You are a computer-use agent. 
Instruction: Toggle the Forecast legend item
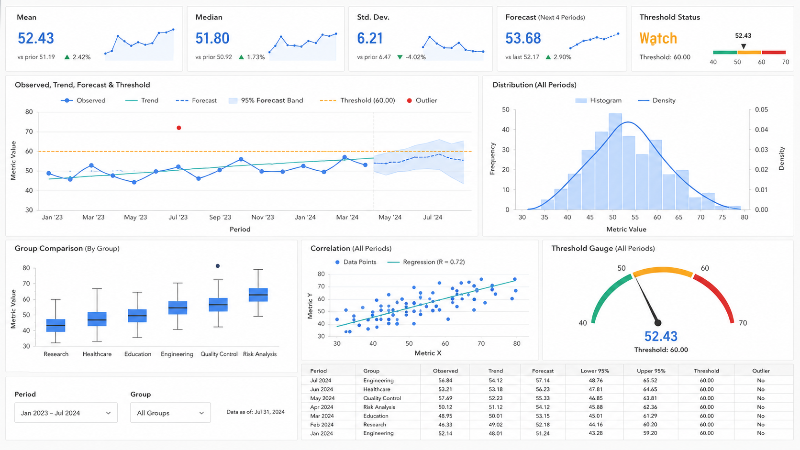click(196, 101)
